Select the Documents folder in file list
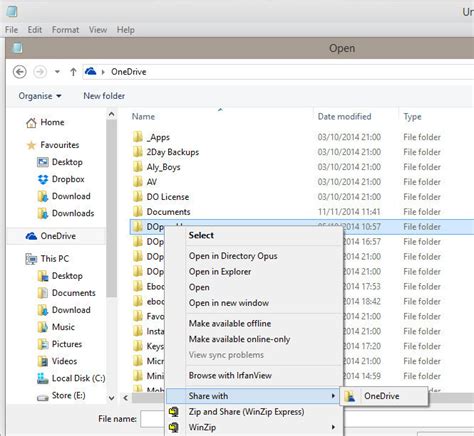 click(x=168, y=212)
